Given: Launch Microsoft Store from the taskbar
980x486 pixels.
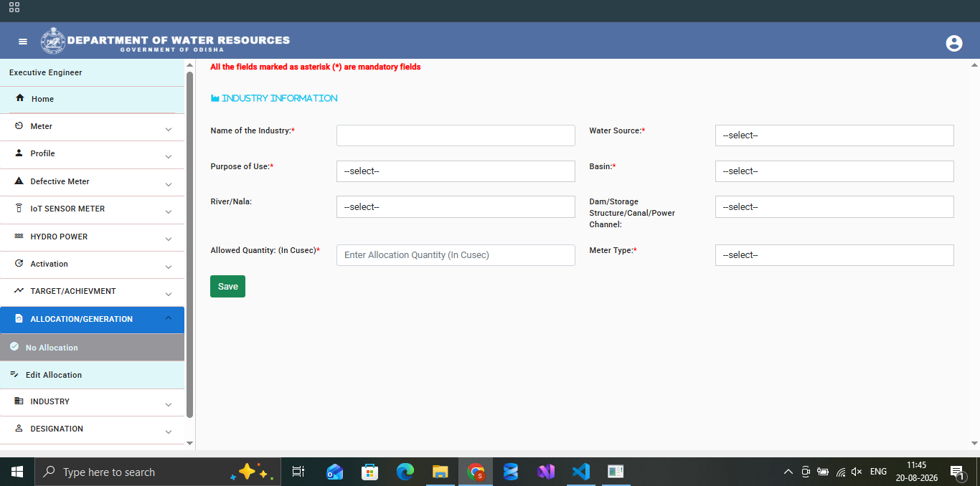Looking at the screenshot, I should [369, 472].
